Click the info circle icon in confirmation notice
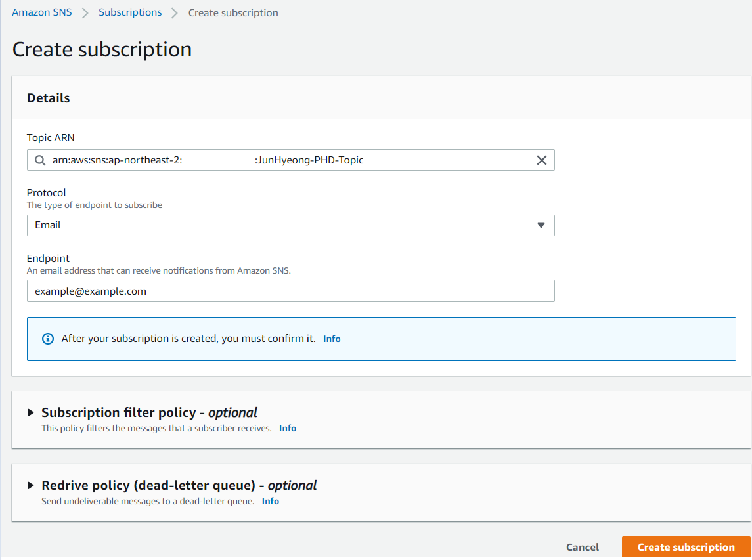Screen dimensions: 752x560 [x=47, y=339]
